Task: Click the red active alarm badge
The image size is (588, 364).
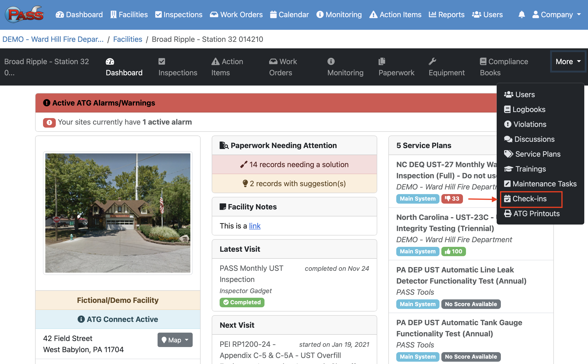Action: (49, 122)
